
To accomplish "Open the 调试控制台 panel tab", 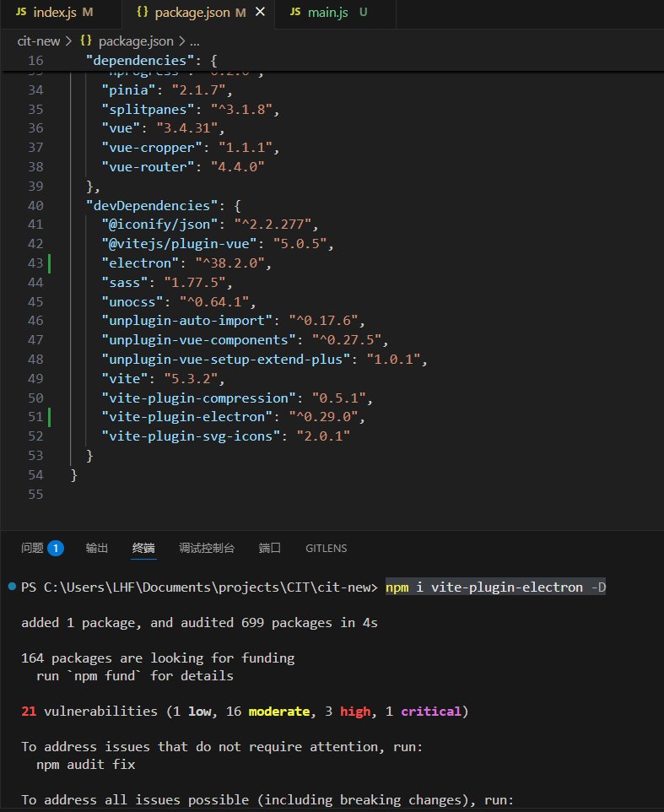I will [207, 548].
